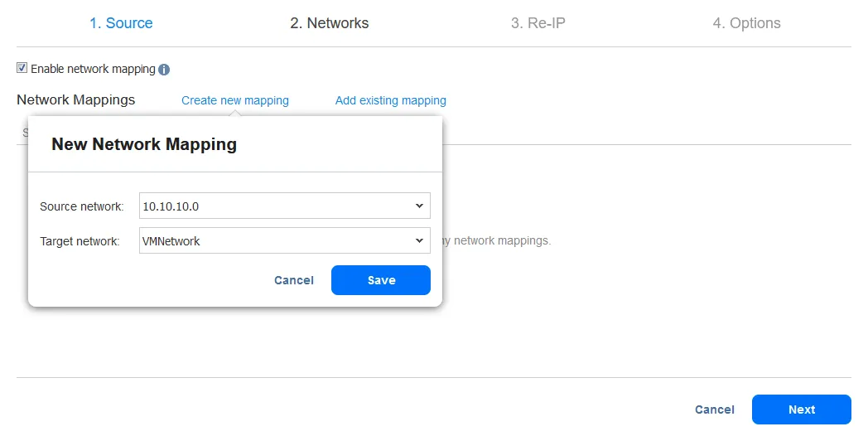Click the Create new mapping link
The image size is (868, 441).
[235, 100]
